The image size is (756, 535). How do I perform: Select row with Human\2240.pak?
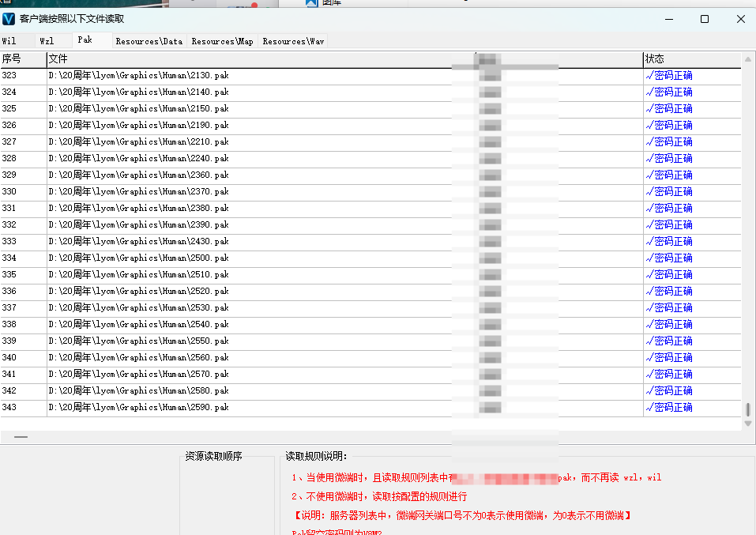370,159
